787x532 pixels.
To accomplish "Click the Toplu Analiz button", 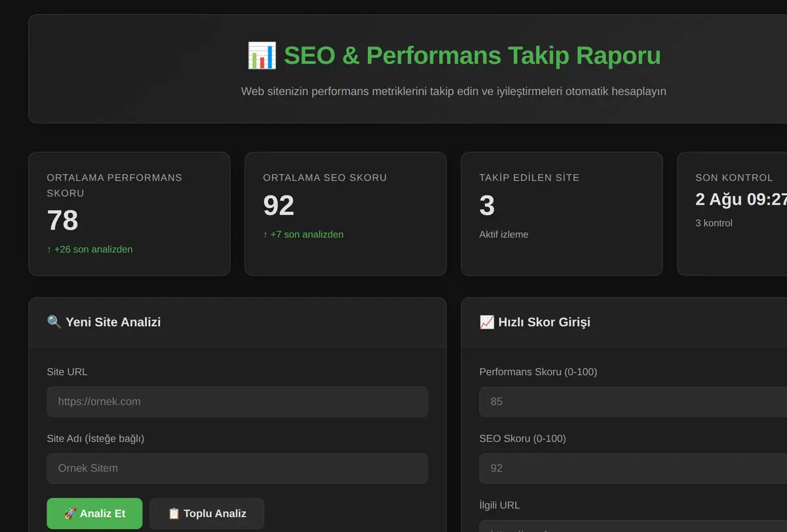I will (x=207, y=514).
